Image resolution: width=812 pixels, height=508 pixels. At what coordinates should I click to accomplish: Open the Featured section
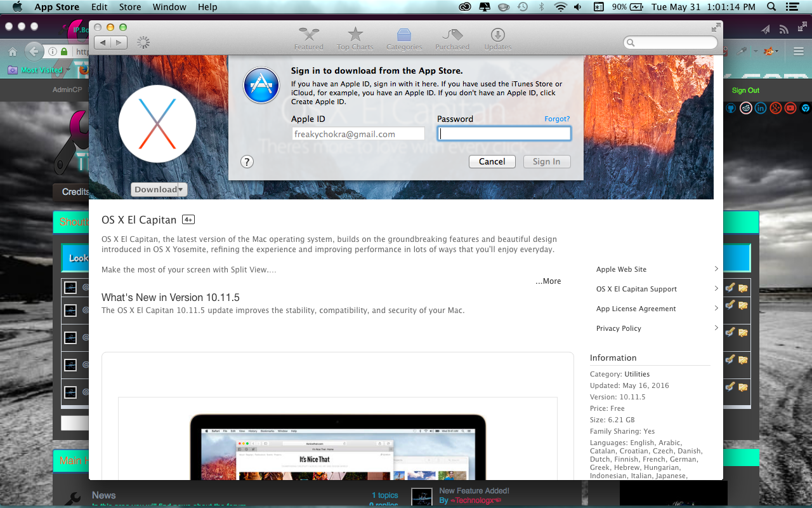(x=309, y=38)
